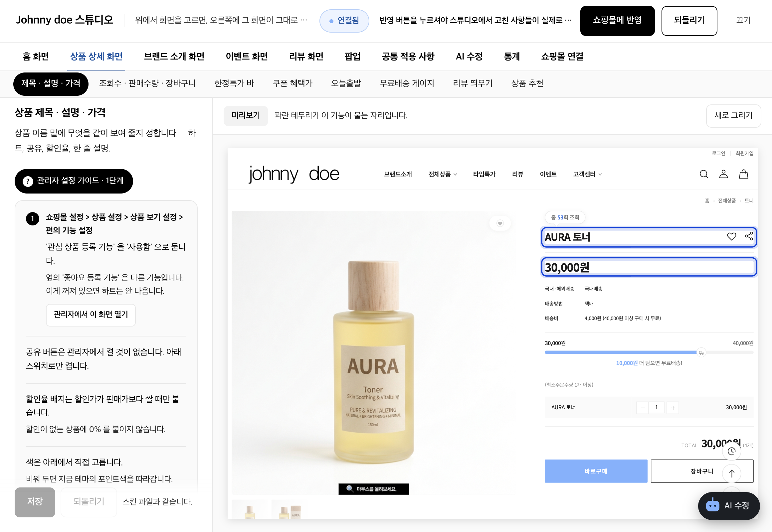Click the 연결됨 status badge
The image size is (772, 532).
(x=344, y=21)
